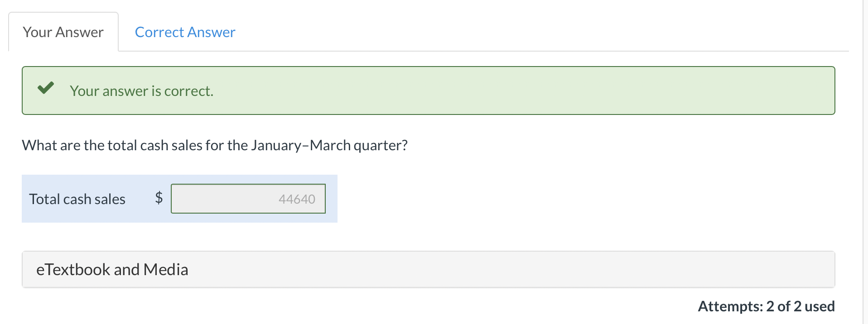The height and width of the screenshot is (324, 868).
Task: Click the checkmark in the feedback banner
Action: [45, 88]
